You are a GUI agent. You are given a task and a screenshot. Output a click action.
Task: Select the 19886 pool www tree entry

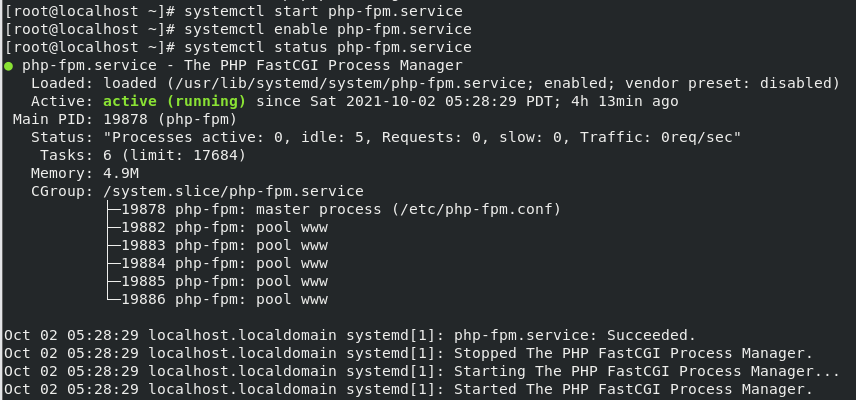[x=224, y=300]
